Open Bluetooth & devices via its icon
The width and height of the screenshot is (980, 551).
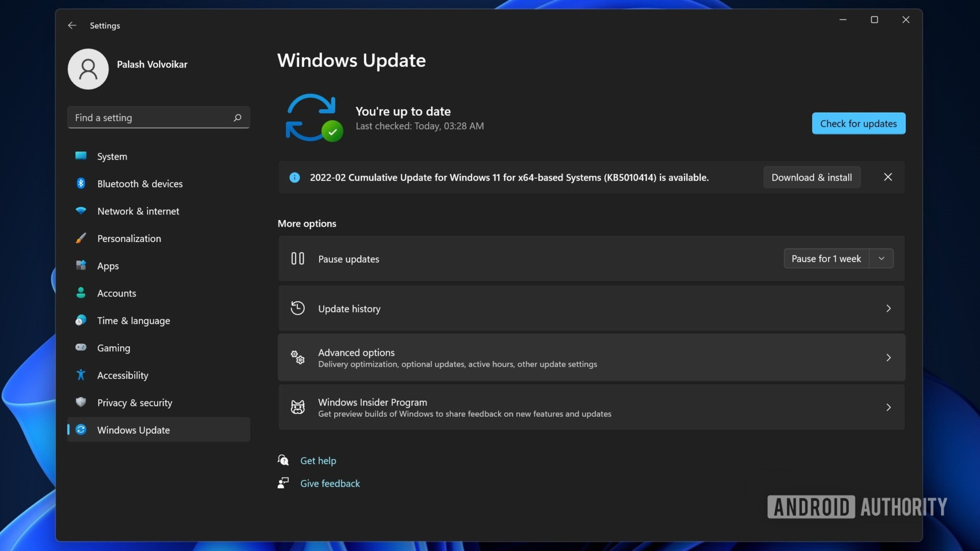pyautogui.click(x=81, y=184)
